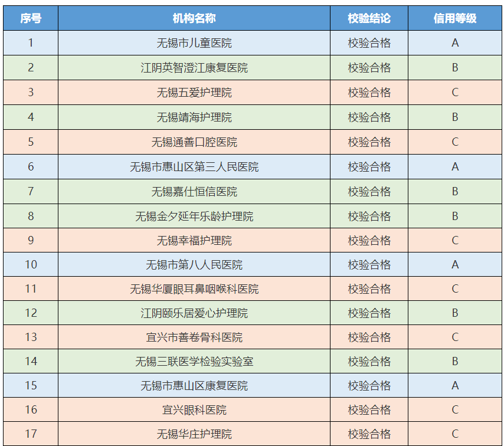Click grade A for 无锡市惠山区第三人民医院
This screenshot has height=446, width=504.
pyautogui.click(x=455, y=166)
